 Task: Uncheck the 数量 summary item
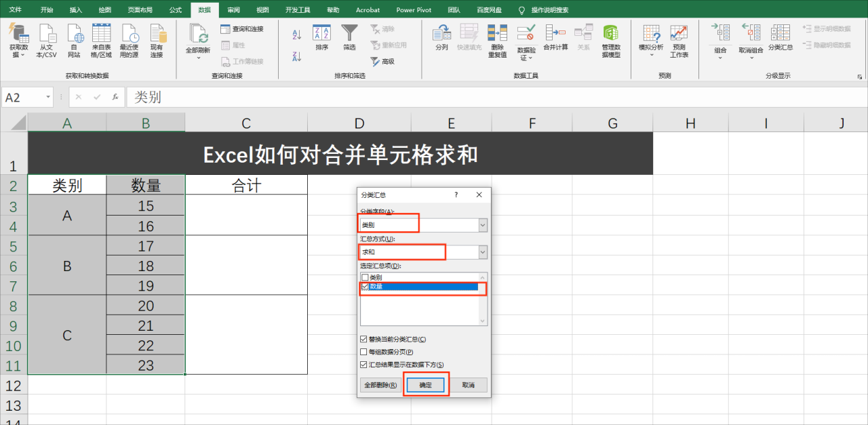point(366,287)
